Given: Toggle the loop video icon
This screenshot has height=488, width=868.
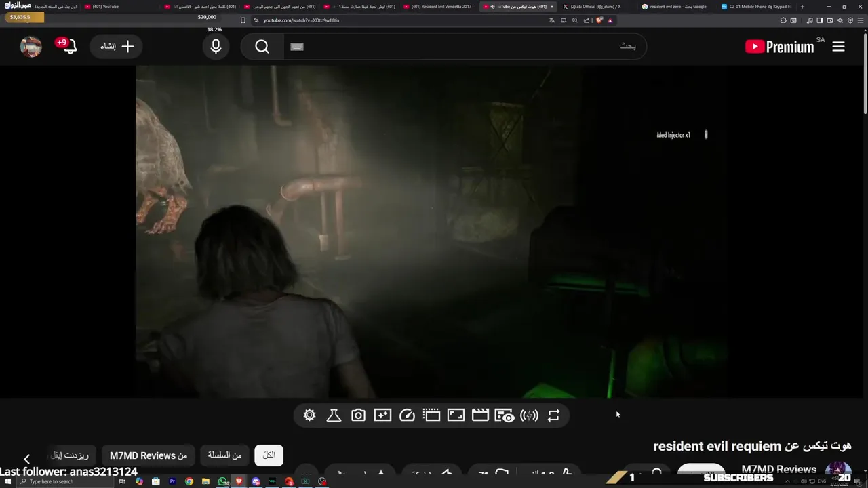Looking at the screenshot, I should pyautogui.click(x=553, y=415).
